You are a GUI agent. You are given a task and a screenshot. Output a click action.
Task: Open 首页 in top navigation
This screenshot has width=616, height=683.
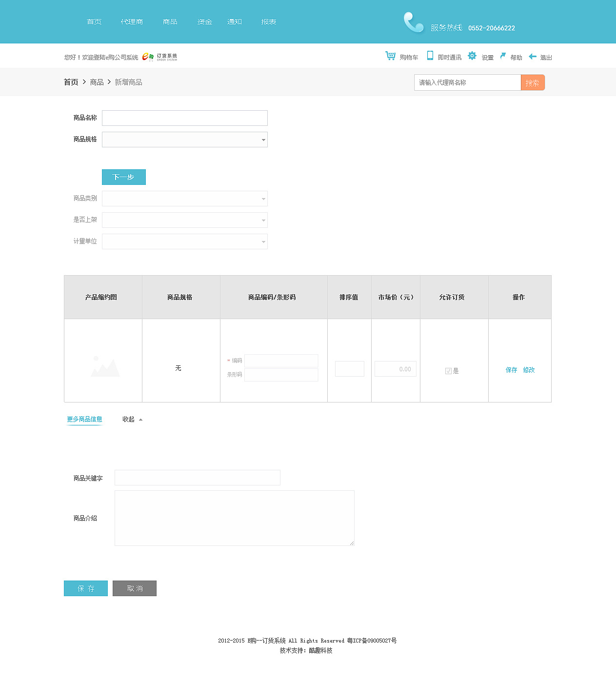94,21
